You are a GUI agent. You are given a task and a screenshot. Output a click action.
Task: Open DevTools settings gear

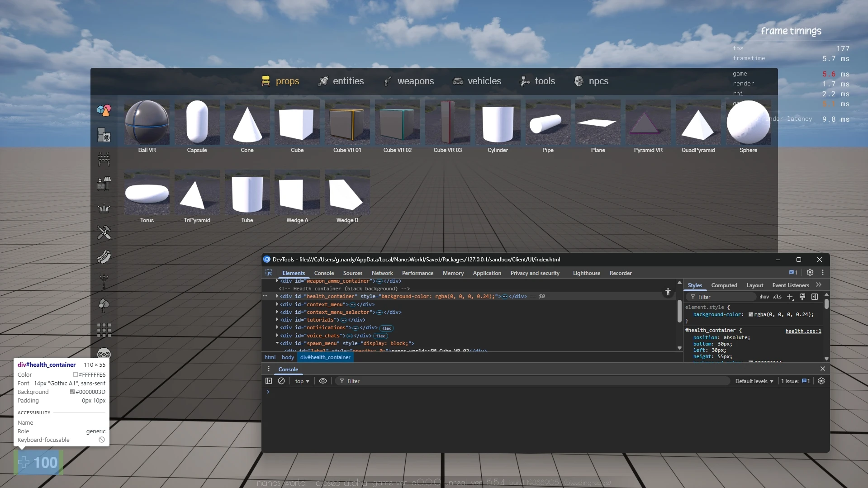coord(810,272)
